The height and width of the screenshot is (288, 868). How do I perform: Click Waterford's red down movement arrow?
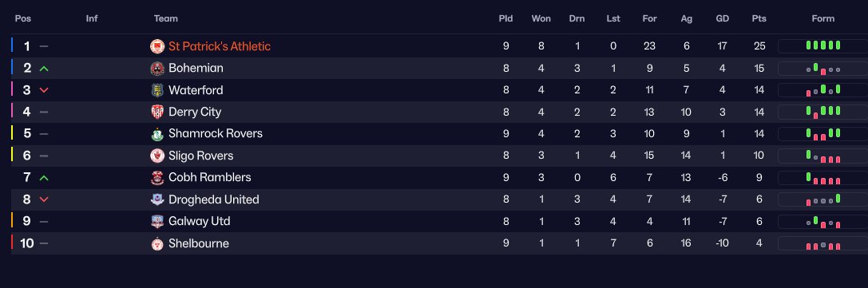pyautogui.click(x=44, y=90)
